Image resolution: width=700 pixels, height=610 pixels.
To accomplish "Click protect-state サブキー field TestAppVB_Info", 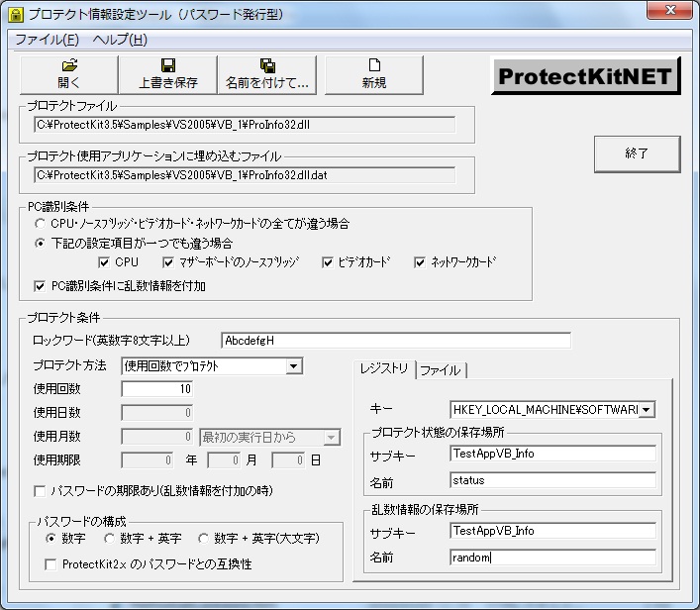I will click(552, 454).
